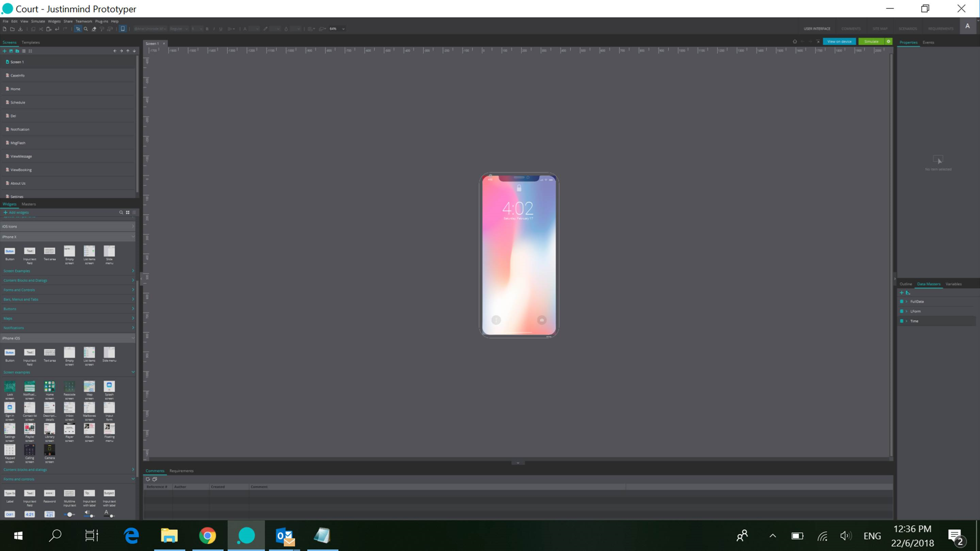Switch widgets to grid view

[x=128, y=213]
